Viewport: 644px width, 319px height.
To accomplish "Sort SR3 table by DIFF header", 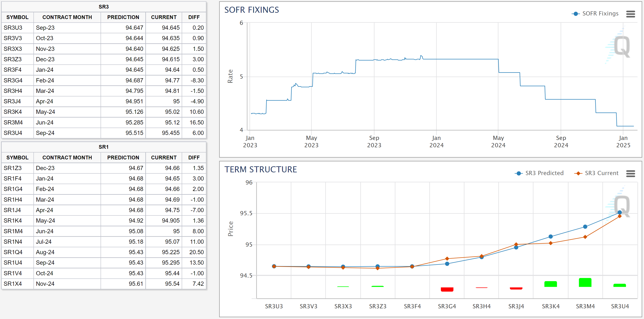I will click(x=194, y=17).
